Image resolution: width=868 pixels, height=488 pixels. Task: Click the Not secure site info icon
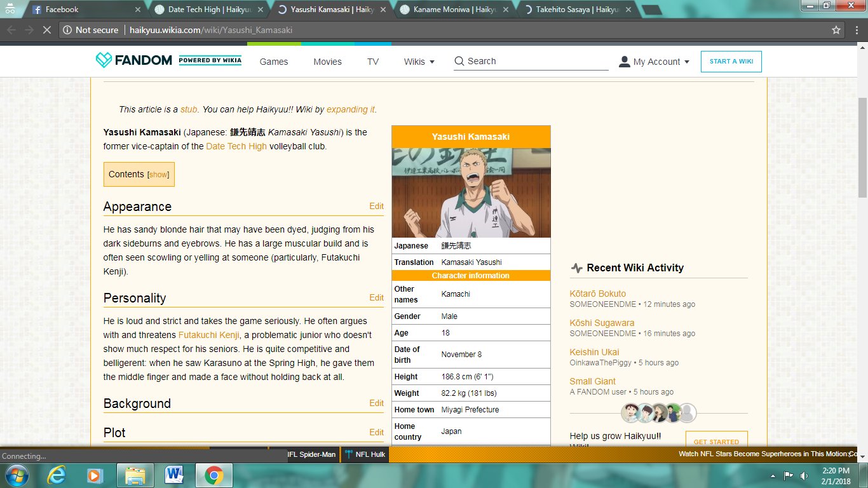[x=67, y=30]
